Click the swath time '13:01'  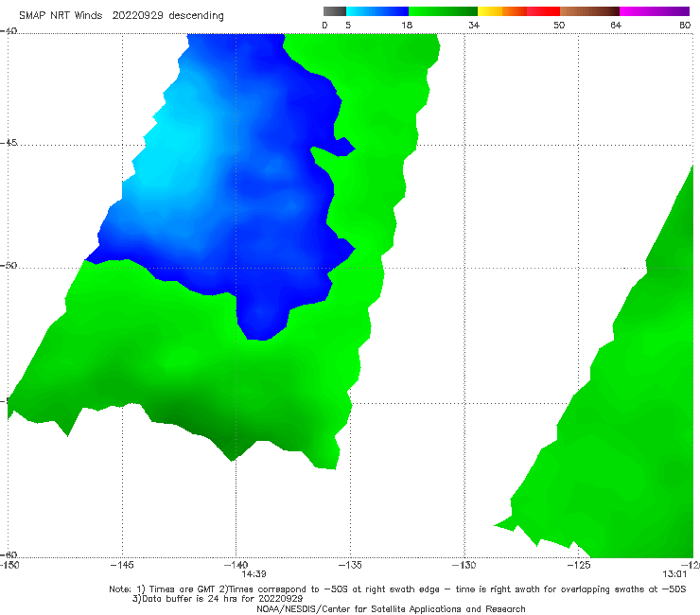tap(674, 574)
